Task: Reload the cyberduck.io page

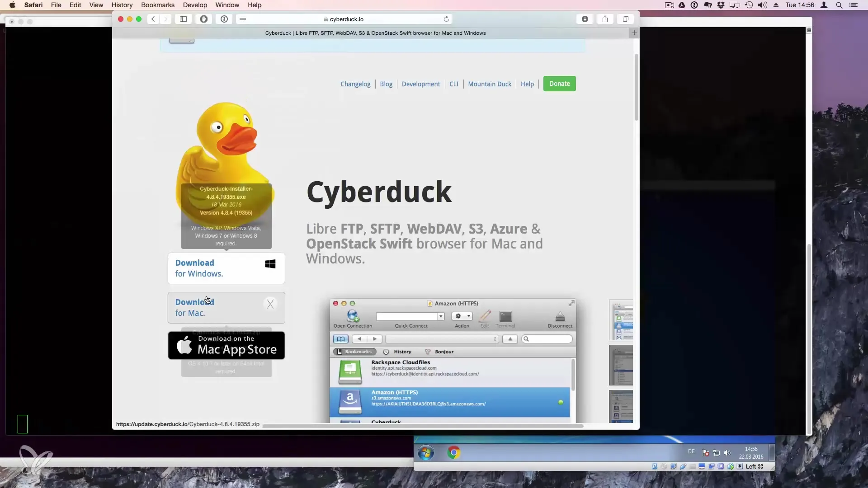Action: 446,19
